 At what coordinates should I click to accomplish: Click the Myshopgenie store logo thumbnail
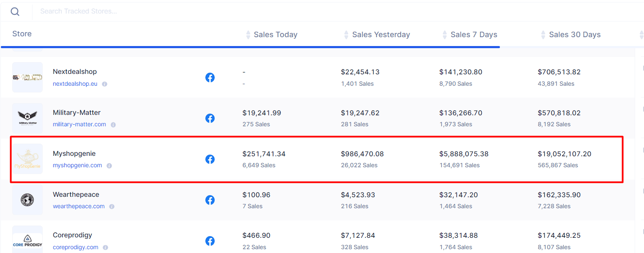pyautogui.click(x=27, y=159)
